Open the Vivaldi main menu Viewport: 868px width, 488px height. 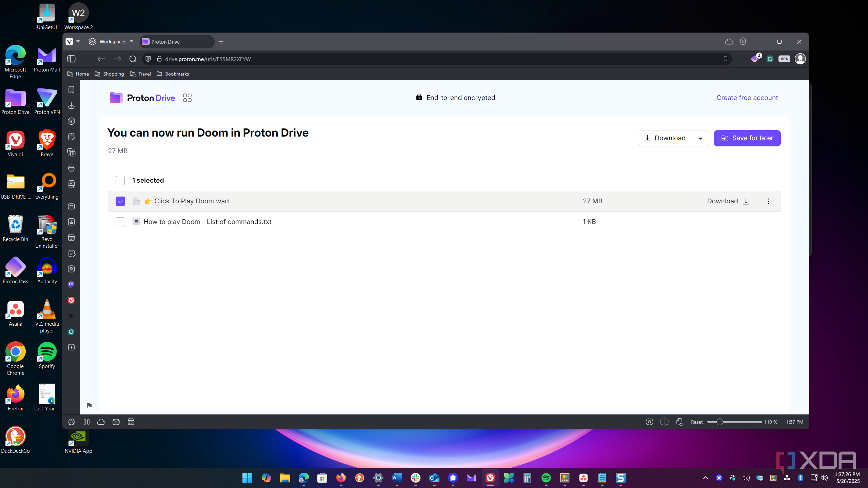tap(73, 41)
